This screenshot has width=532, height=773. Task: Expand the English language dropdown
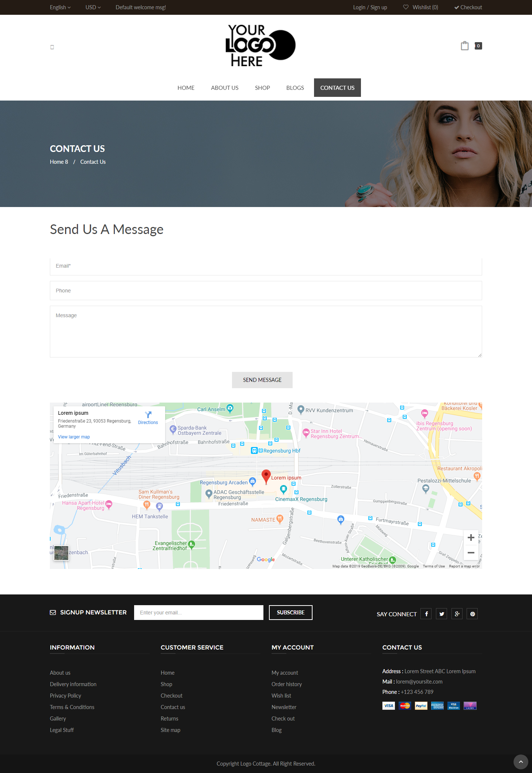click(x=60, y=7)
